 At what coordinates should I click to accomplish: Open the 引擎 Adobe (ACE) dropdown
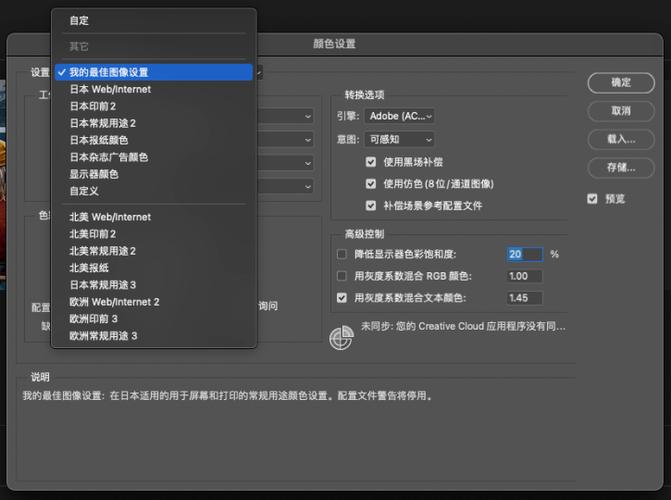click(399, 116)
